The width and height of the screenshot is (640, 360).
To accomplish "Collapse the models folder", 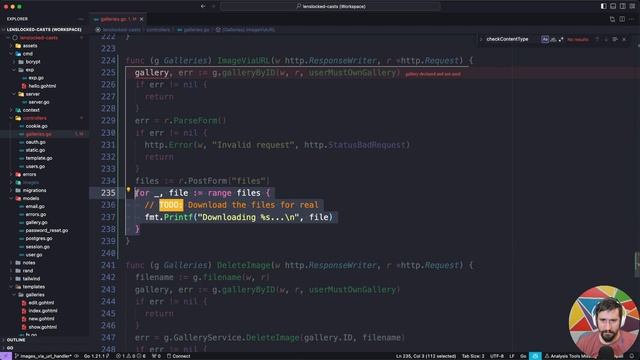I will tap(31, 198).
